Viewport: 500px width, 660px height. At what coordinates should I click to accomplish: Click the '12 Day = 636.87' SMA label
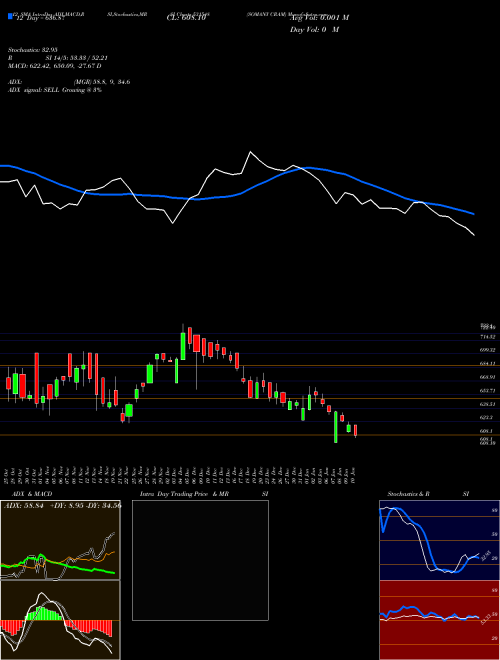pyautogui.click(x=39, y=18)
